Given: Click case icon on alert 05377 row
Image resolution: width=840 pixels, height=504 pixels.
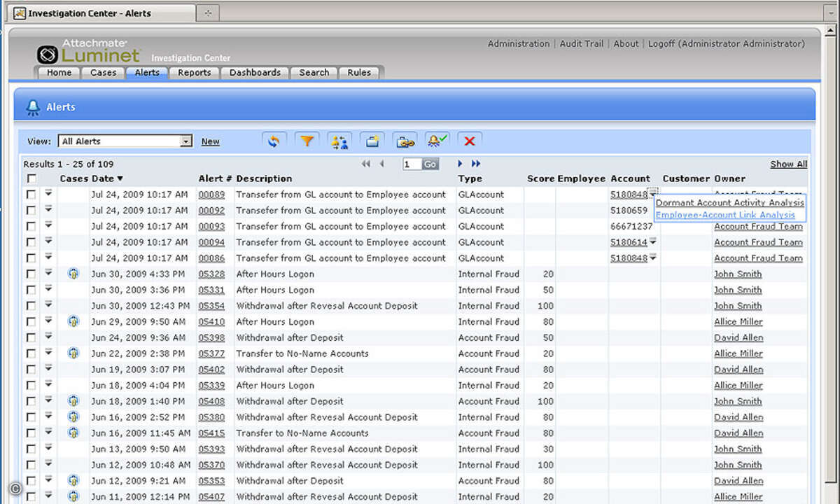Looking at the screenshot, I should pos(73,353).
